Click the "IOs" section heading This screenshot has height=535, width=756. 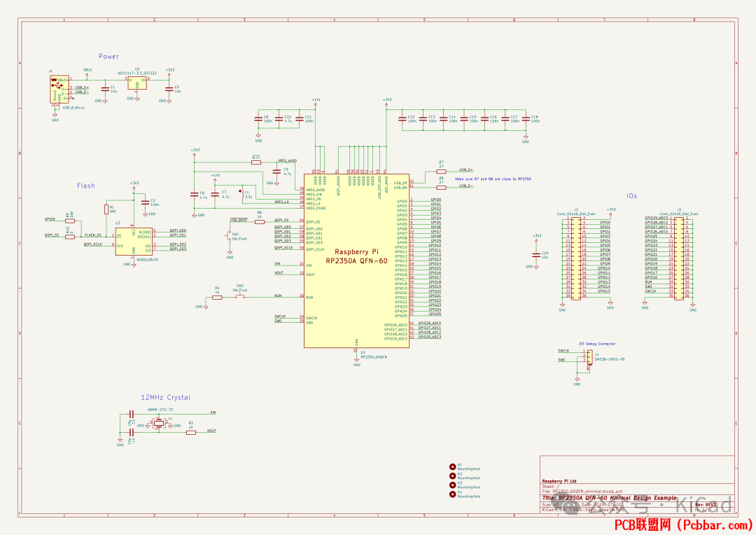631,196
